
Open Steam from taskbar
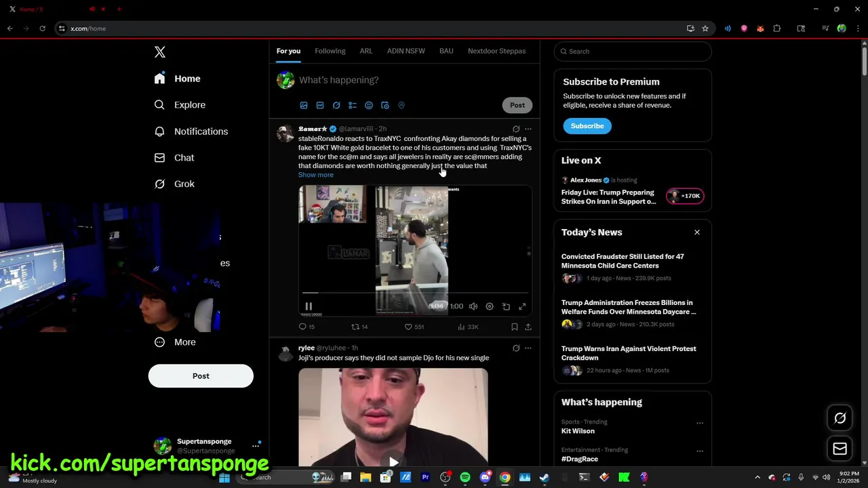(545, 477)
